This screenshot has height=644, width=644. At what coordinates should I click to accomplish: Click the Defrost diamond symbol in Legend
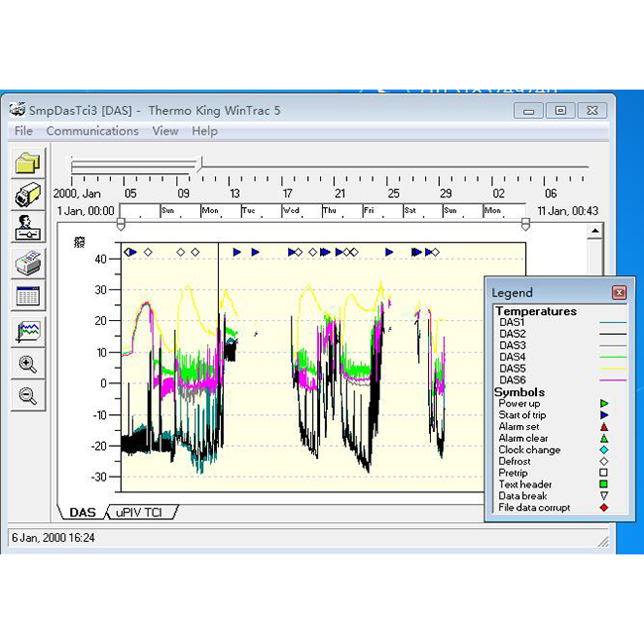pos(603,462)
